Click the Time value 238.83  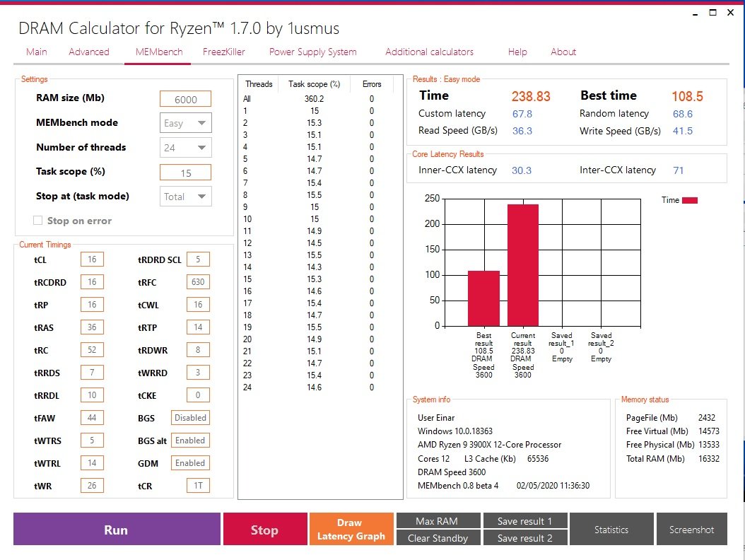[x=531, y=96]
